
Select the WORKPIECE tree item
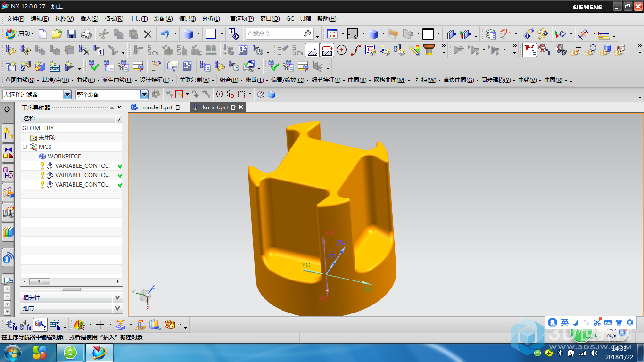tap(64, 156)
